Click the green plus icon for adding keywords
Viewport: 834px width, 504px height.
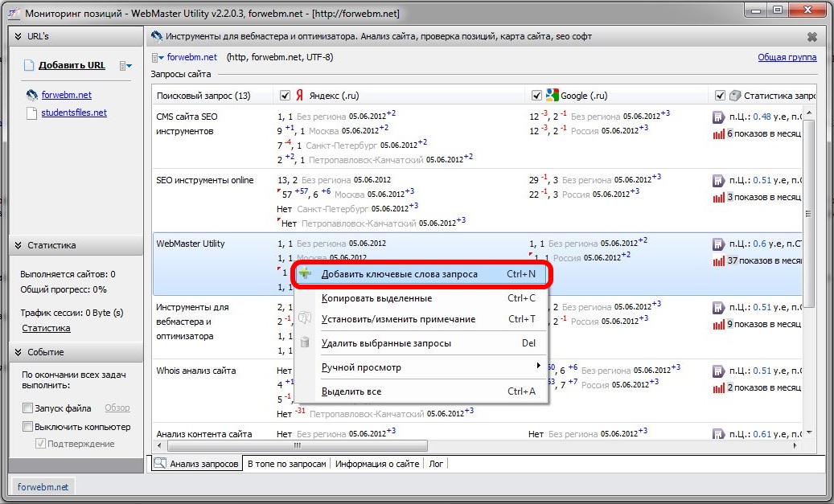[x=305, y=274]
